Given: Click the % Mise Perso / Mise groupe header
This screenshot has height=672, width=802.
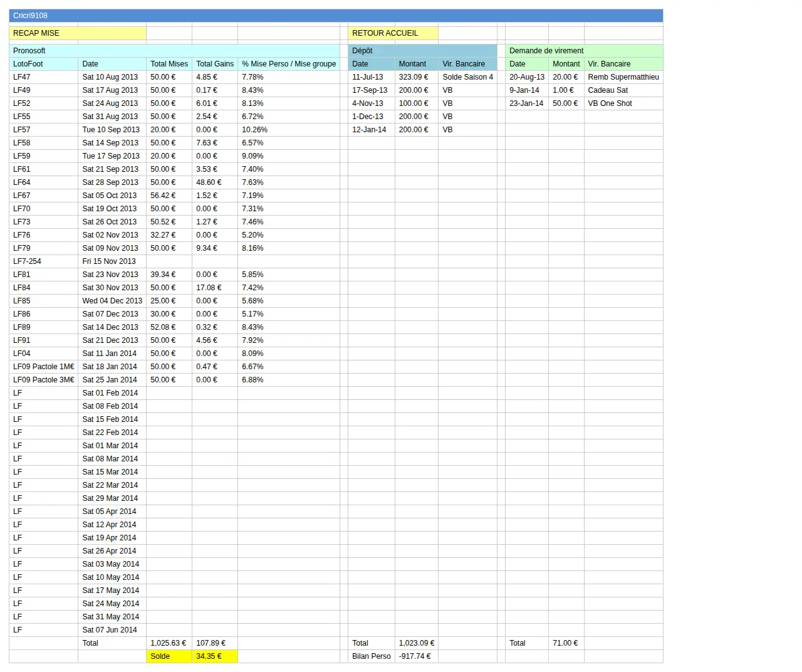Looking at the screenshot, I should click(x=289, y=64).
